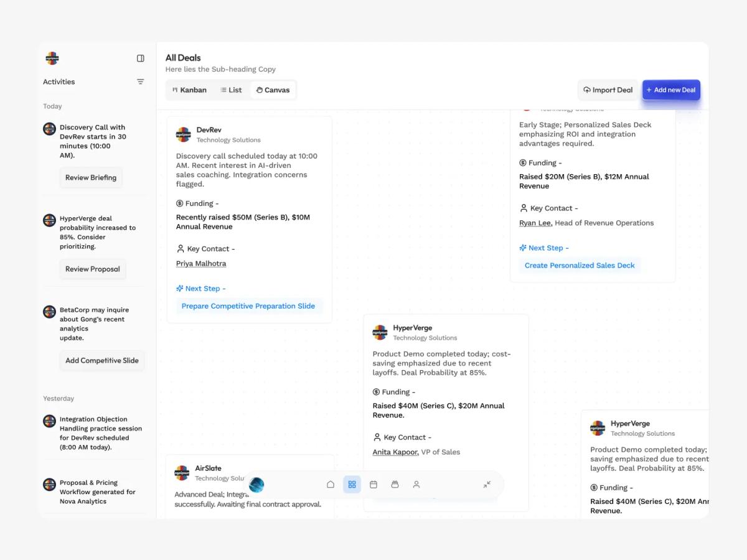Click the avatar beside Integration Objection Handling activity

pos(49,421)
